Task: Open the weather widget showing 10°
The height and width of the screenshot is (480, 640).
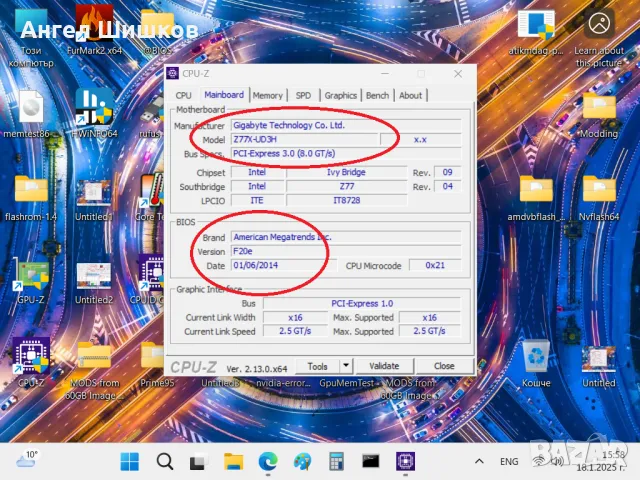Action: (x=27, y=460)
